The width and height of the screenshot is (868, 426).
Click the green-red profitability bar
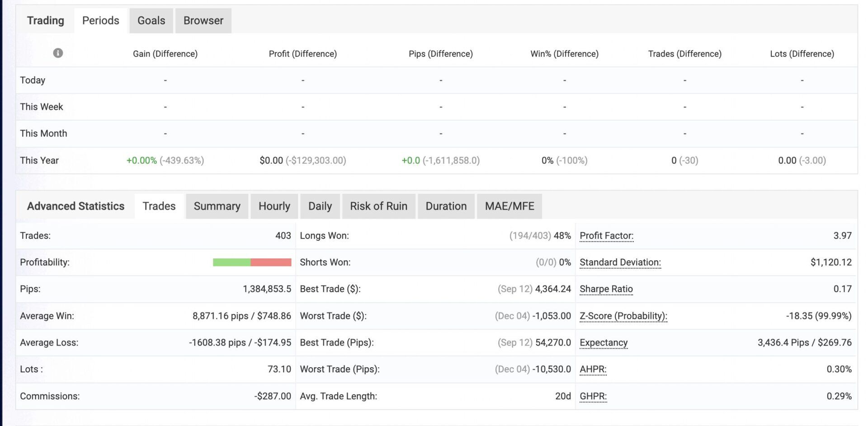[x=252, y=262]
